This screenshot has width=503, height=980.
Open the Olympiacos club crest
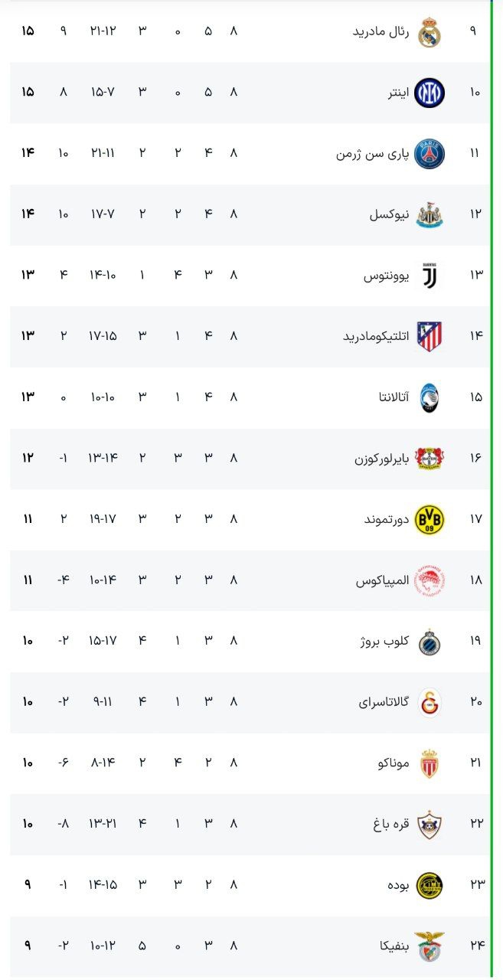click(x=430, y=580)
